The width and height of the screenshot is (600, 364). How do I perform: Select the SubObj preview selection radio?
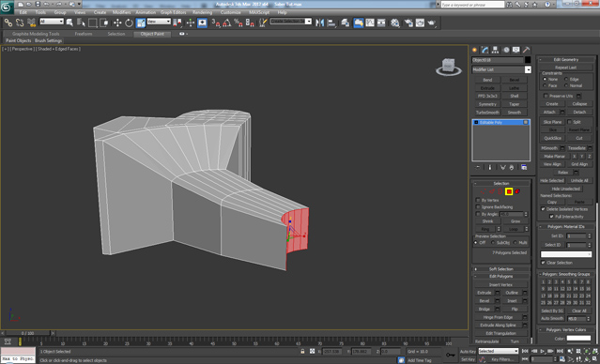click(493, 243)
